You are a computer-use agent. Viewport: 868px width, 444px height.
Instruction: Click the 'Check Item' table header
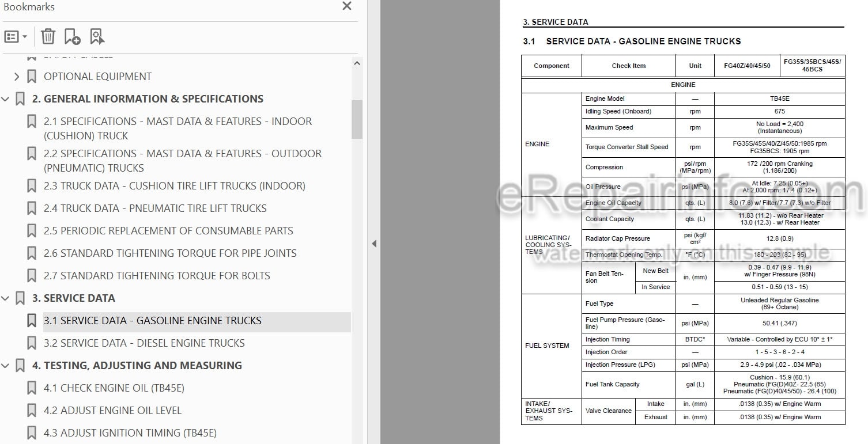click(629, 66)
